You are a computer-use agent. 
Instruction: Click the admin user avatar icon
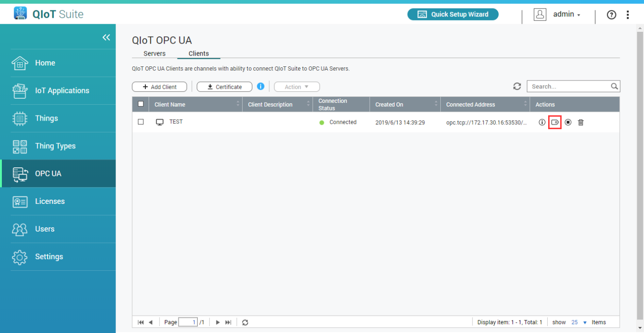pyautogui.click(x=540, y=14)
